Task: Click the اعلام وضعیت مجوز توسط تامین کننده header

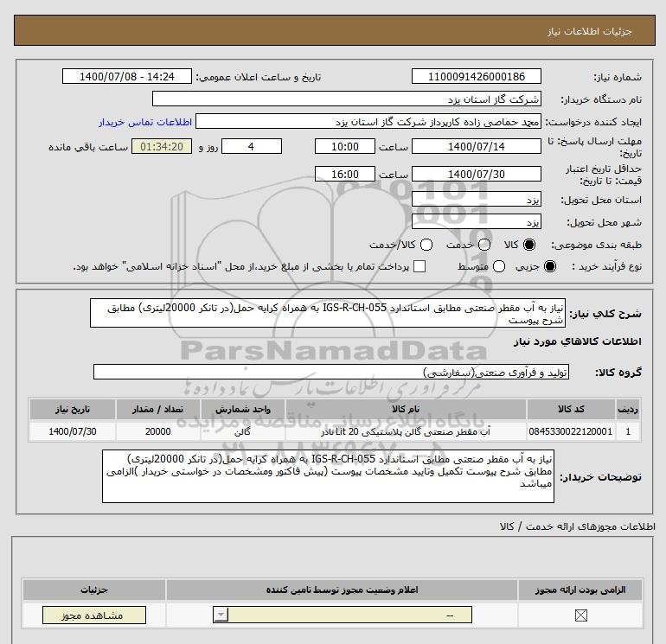Action: [342, 590]
